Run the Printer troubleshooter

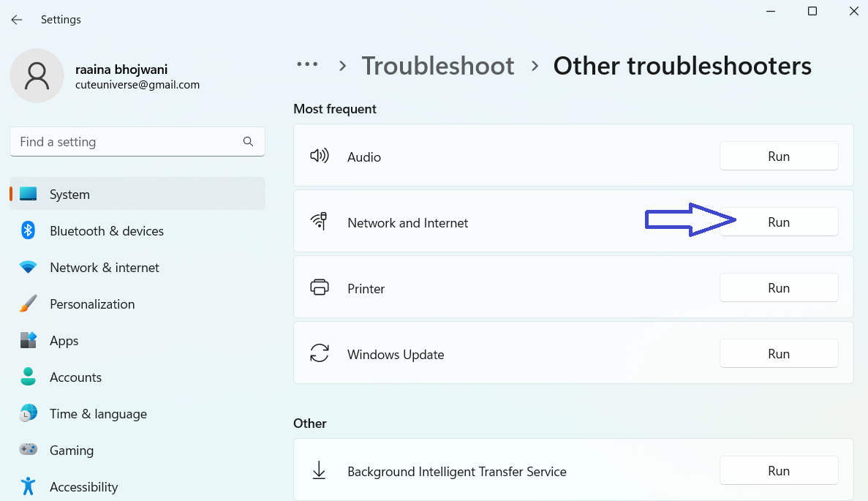coord(779,288)
